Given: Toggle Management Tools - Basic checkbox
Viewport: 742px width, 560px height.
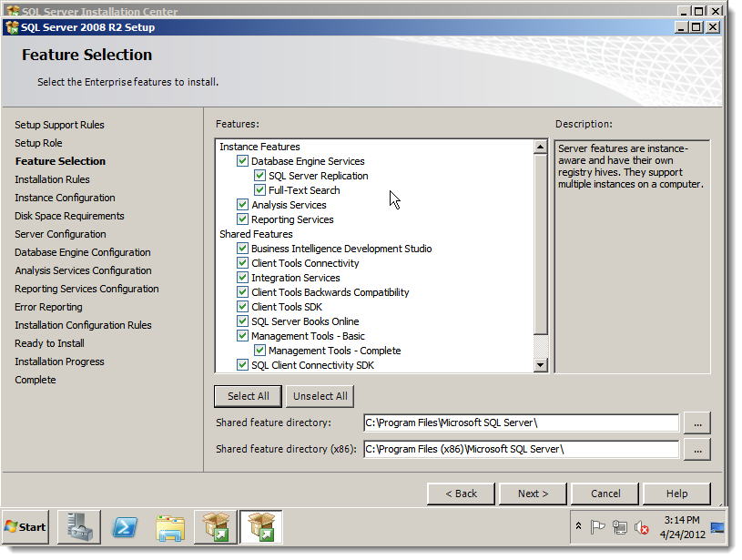Looking at the screenshot, I should click(x=242, y=336).
